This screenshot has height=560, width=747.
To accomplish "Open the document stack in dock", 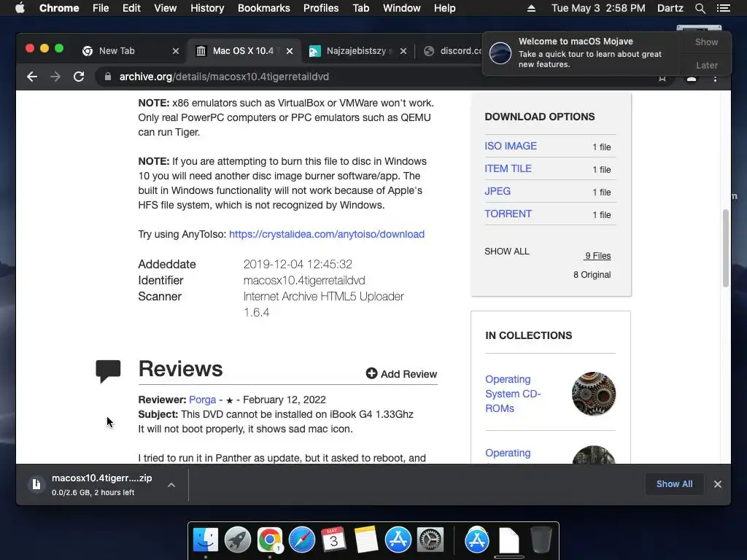I will pyautogui.click(x=508, y=540).
